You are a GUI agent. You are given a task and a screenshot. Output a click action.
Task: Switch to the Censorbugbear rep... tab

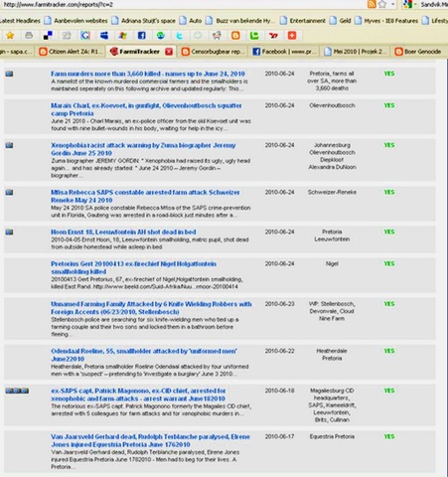point(214,52)
